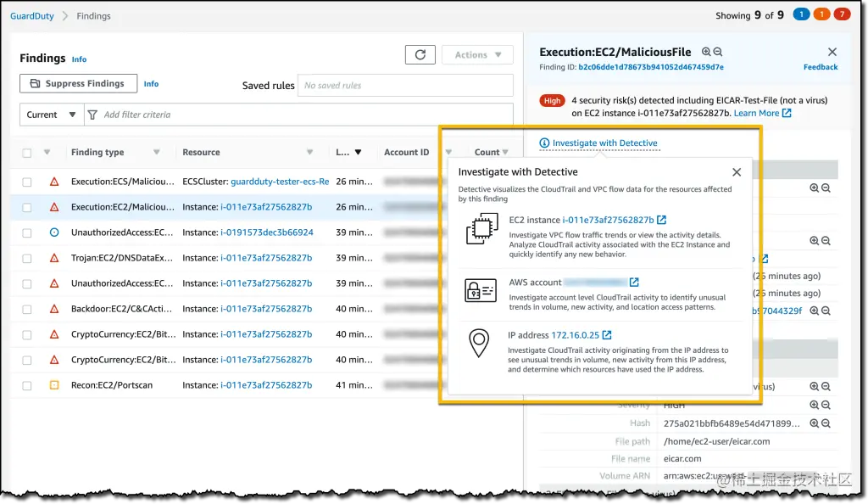Close the finding details panel
The height and width of the screenshot is (504, 868).
(832, 52)
